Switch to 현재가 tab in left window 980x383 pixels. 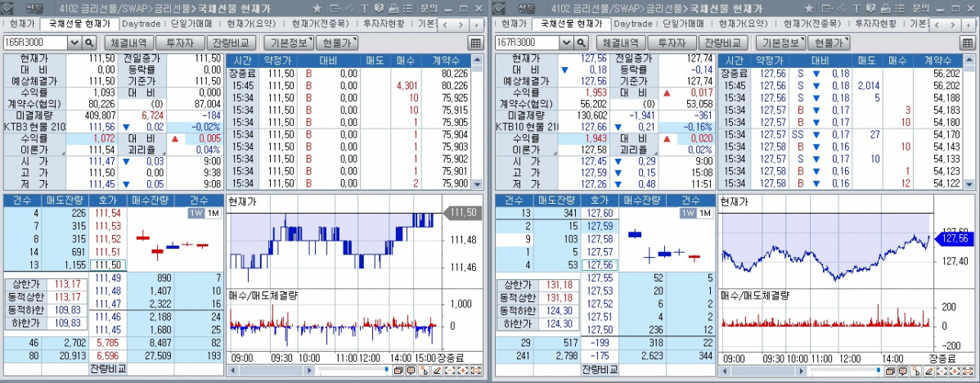coord(21,24)
